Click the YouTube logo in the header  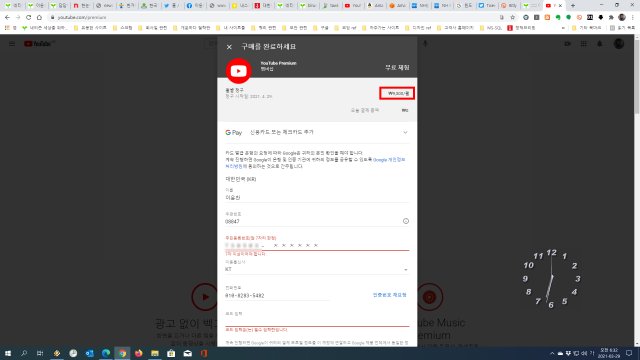coord(39,44)
